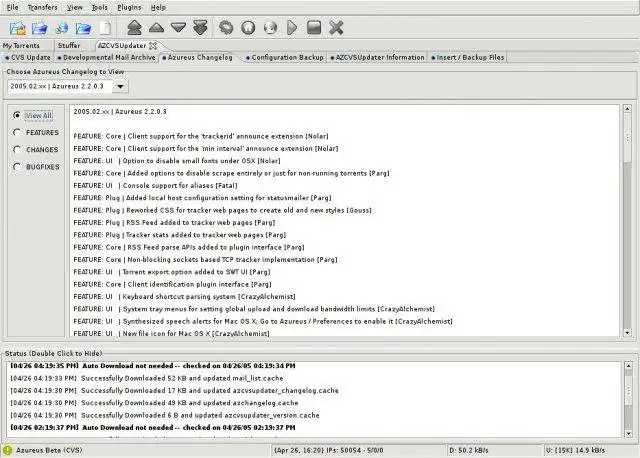This screenshot has height=458, width=640.
Task: Click the changelog scrollbar down arrow
Action: tap(627, 333)
